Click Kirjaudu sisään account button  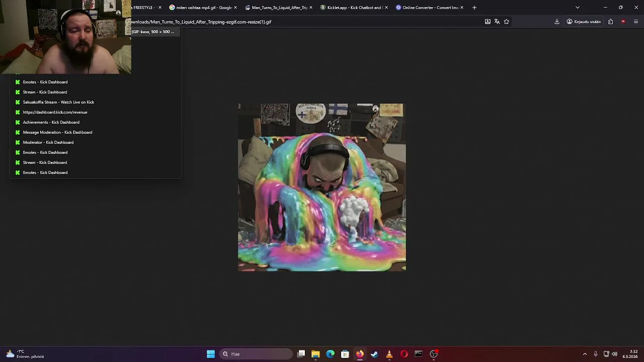click(x=584, y=22)
